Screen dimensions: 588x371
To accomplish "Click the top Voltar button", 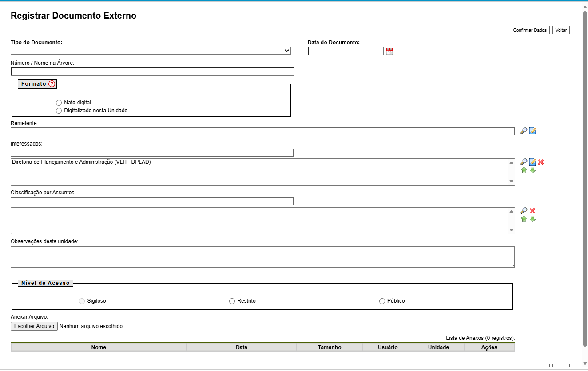I will point(561,30).
